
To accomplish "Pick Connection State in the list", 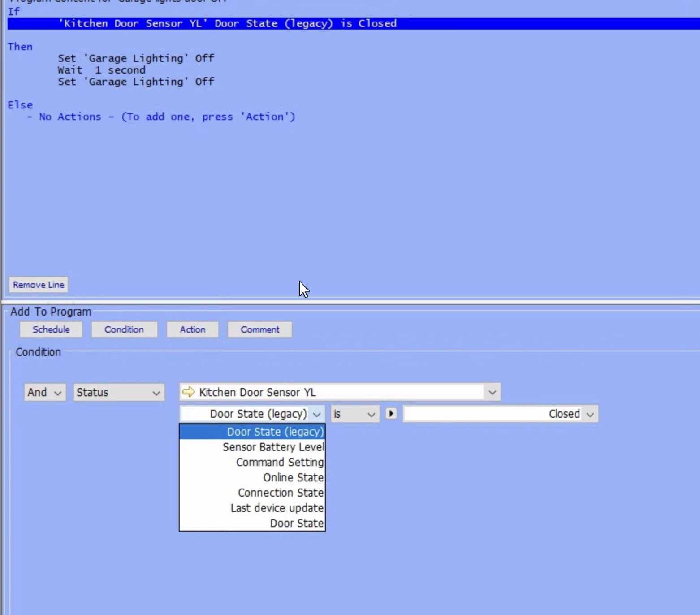I will (280, 493).
